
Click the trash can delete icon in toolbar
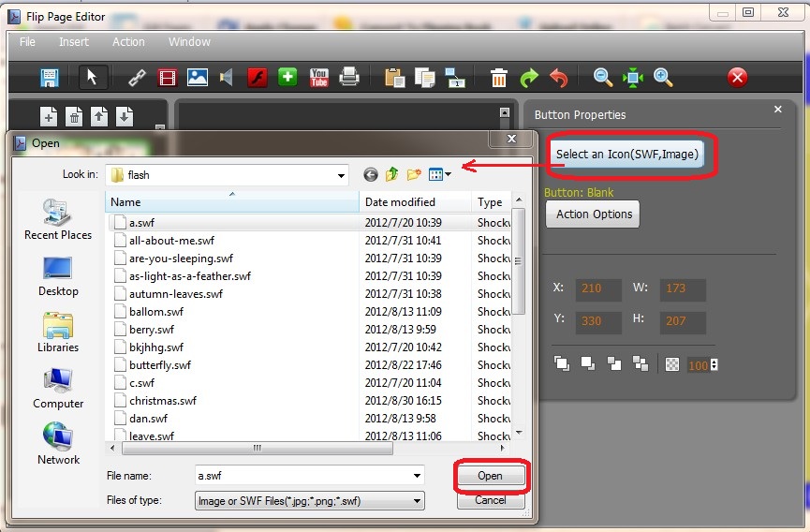pyautogui.click(x=499, y=78)
